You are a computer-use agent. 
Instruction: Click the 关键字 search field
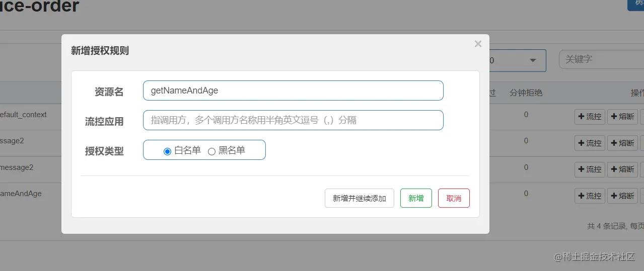click(x=601, y=59)
